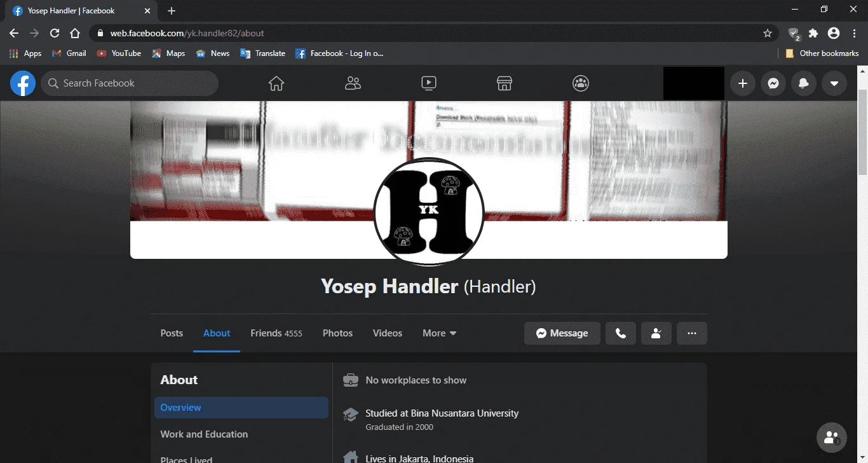Open the Groups icon in top navigation
This screenshot has width=868, height=463.
coord(581,83)
